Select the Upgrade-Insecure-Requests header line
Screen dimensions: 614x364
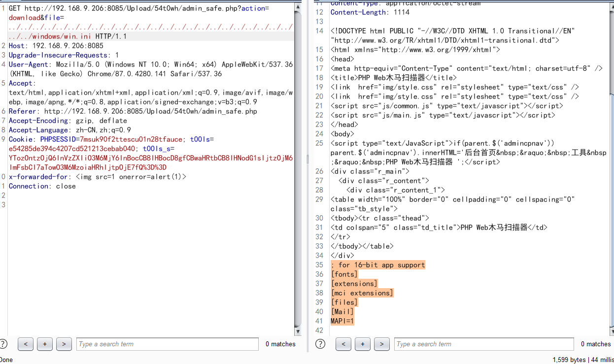coord(64,55)
